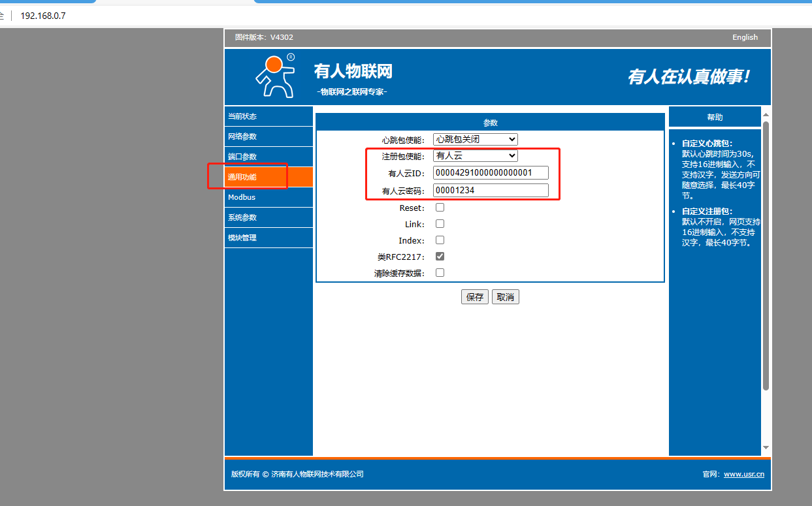The width and height of the screenshot is (812, 506).
Task: Click the 保存 button
Action: coord(475,297)
